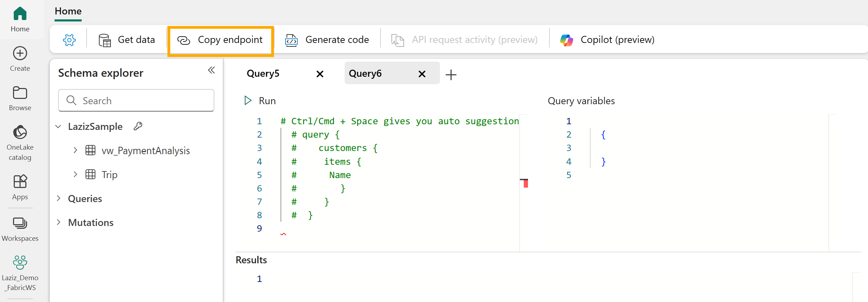Expand the Mutations section
Image resolution: width=868 pixels, height=302 pixels.
point(58,222)
